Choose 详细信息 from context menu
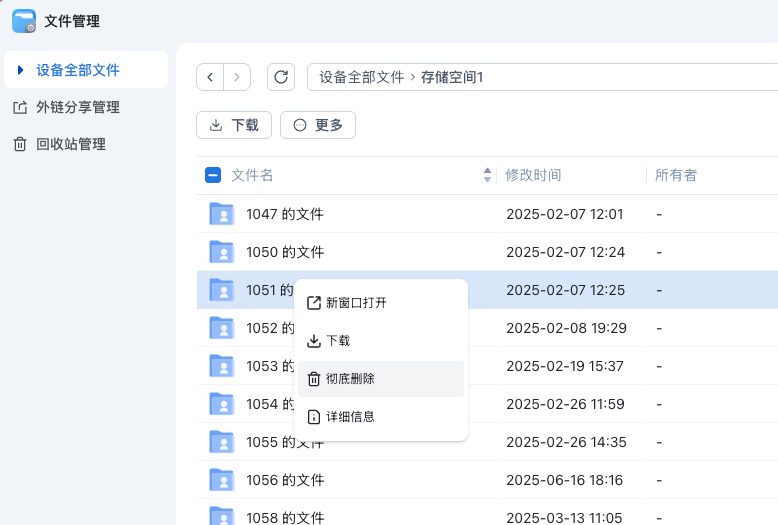 [x=350, y=416]
